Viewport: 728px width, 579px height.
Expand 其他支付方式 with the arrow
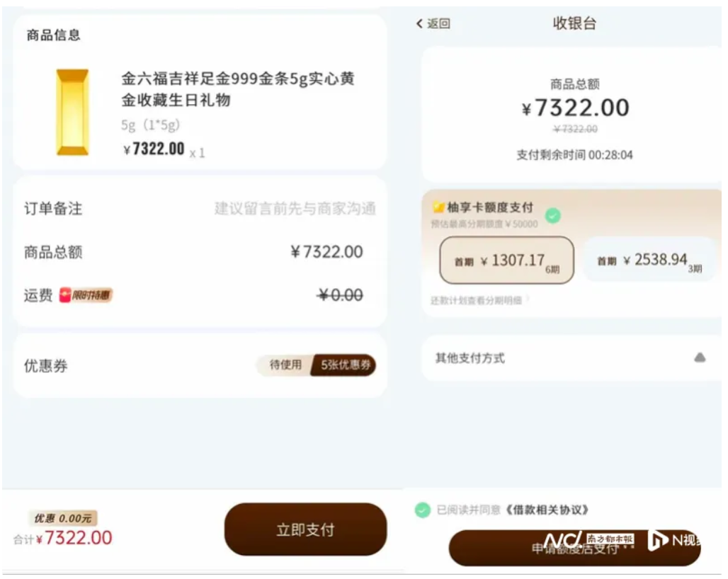pos(700,358)
